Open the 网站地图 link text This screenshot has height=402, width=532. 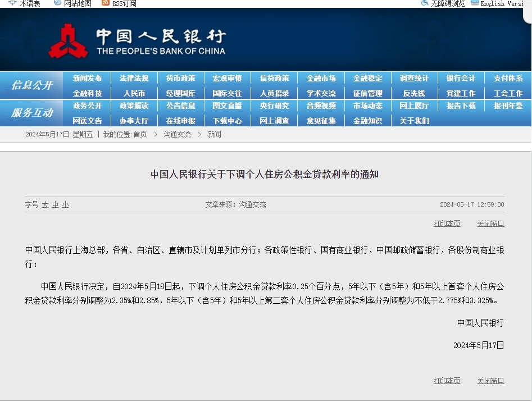click(78, 3)
